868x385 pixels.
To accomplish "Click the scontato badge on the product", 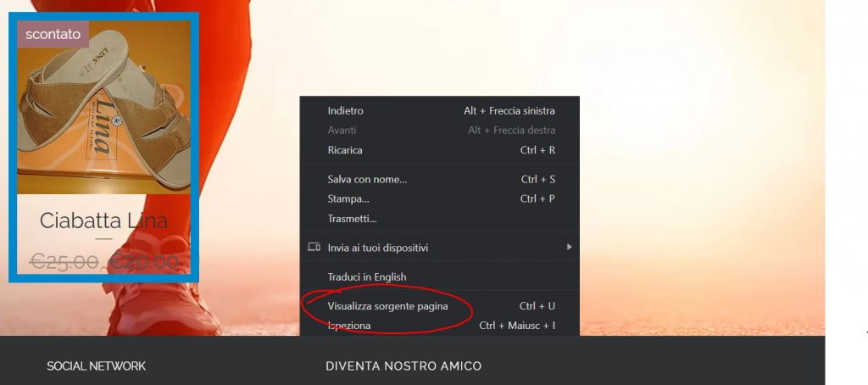I will tap(53, 35).
